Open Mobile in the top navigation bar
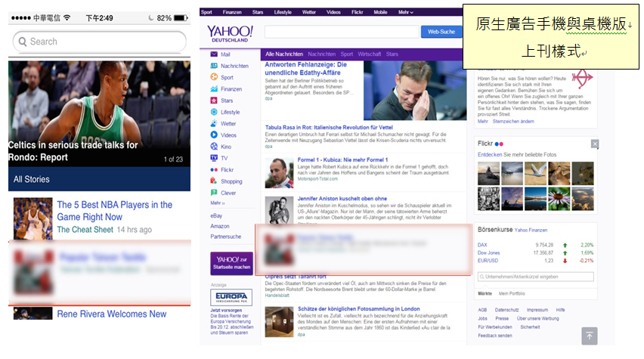The width and height of the screenshot is (644, 359). point(380,12)
